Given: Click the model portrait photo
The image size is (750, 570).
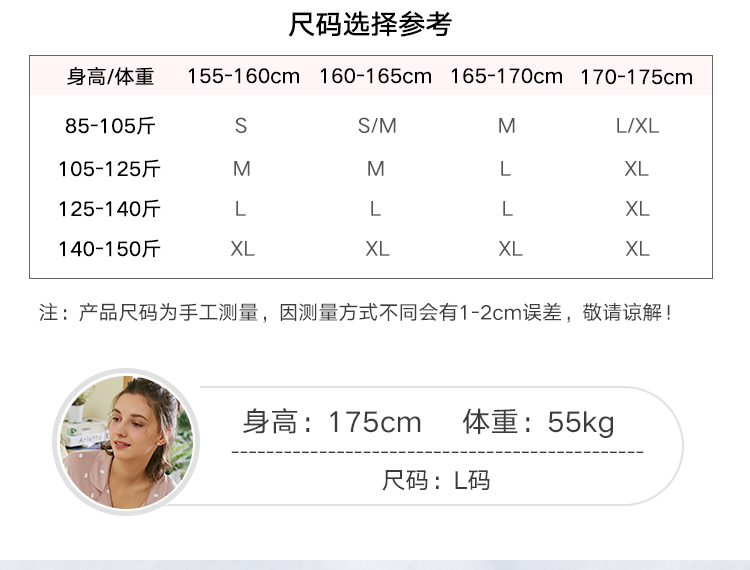Looking at the screenshot, I should pos(126,442).
